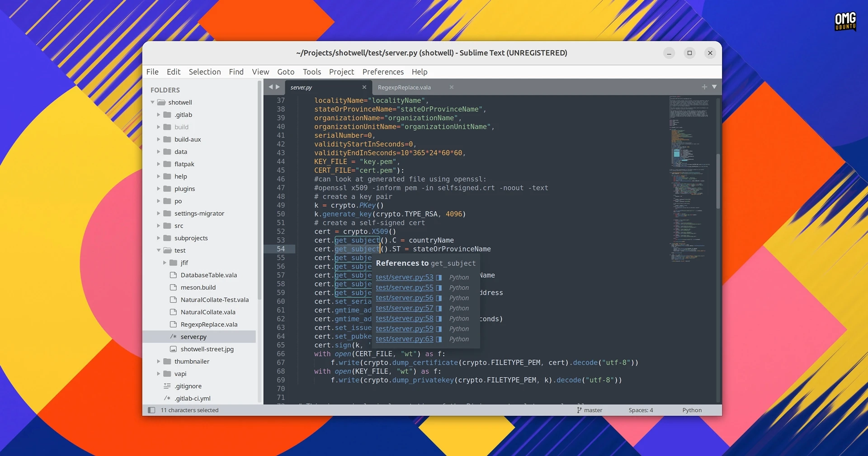Image resolution: width=868 pixels, height=456 pixels.
Task: Expand the vapi folder
Action: tap(159, 374)
